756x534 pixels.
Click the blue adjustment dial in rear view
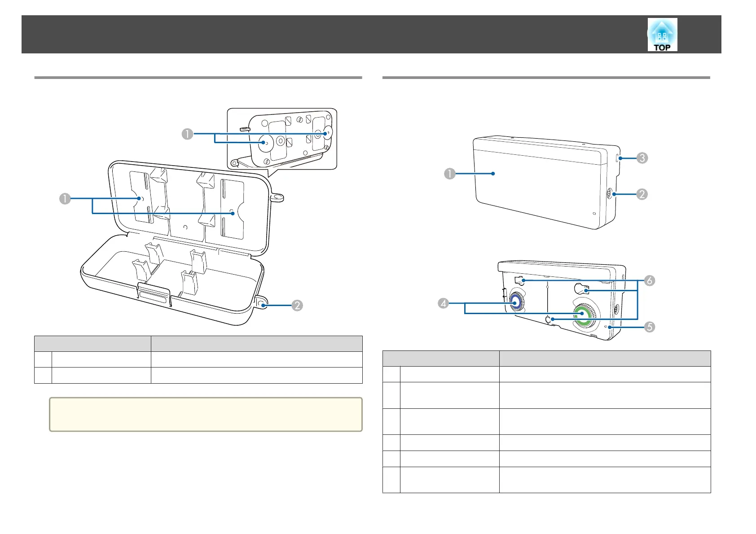click(x=515, y=302)
